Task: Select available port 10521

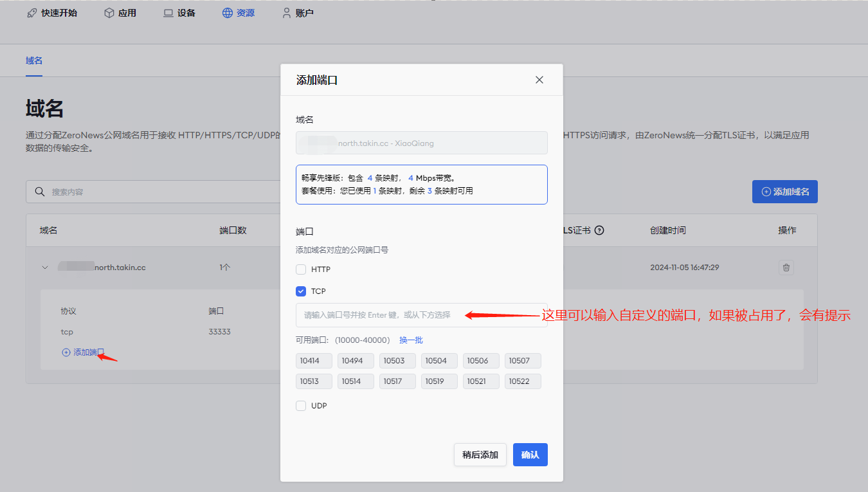Action: click(x=482, y=381)
